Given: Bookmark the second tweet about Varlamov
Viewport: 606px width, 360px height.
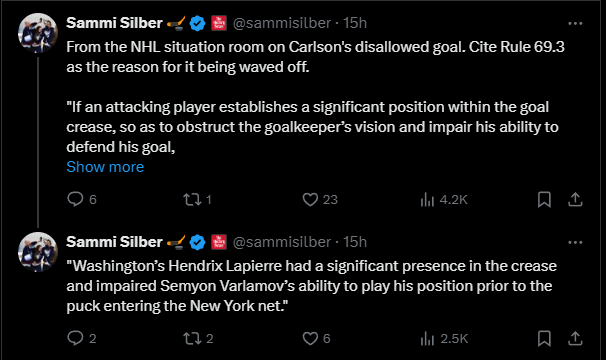Looking at the screenshot, I should (x=544, y=338).
